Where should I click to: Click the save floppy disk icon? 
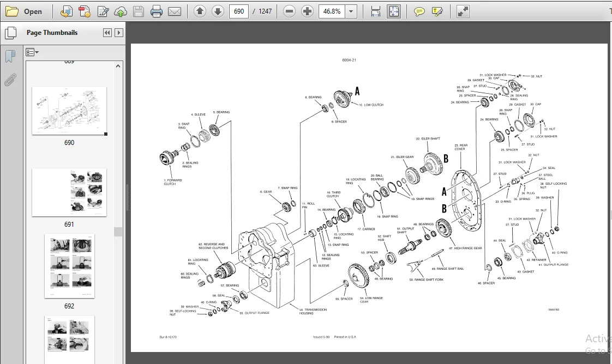138,11
